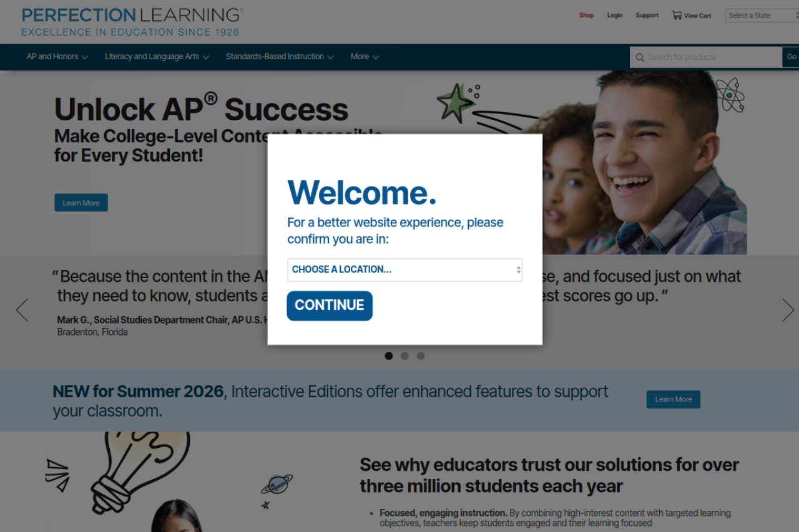Click the Login link
The width and height of the screenshot is (799, 532).
pos(615,16)
